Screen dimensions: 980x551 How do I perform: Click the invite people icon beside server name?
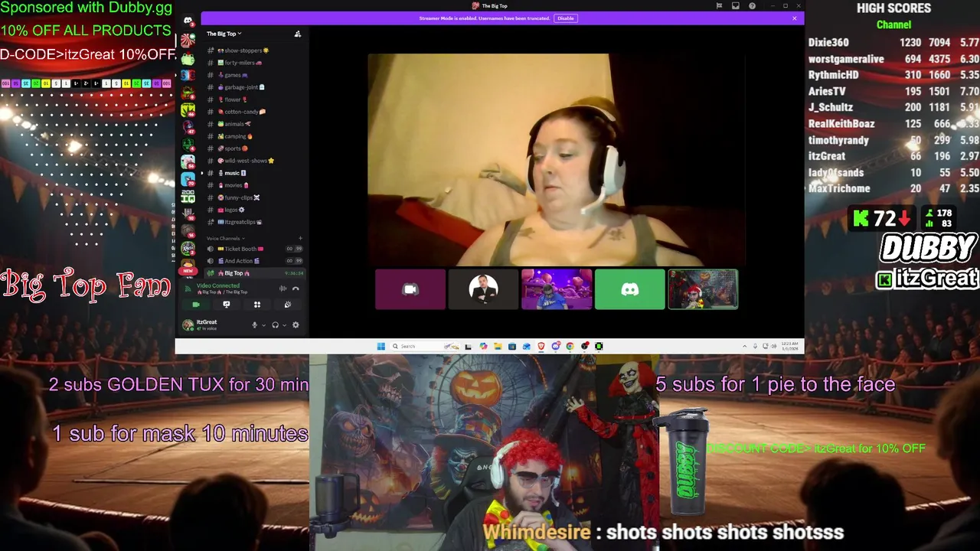pyautogui.click(x=298, y=34)
